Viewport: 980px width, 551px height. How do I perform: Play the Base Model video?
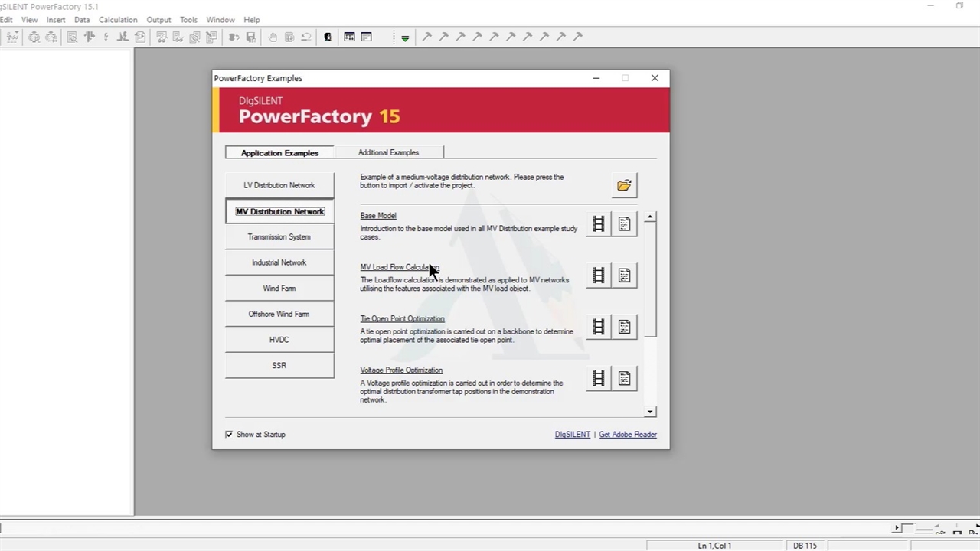click(598, 224)
